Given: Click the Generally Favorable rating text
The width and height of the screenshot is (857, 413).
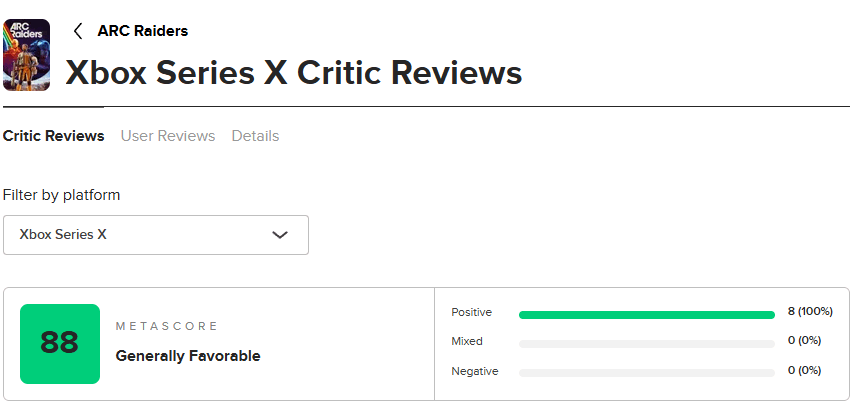Looking at the screenshot, I should [188, 356].
